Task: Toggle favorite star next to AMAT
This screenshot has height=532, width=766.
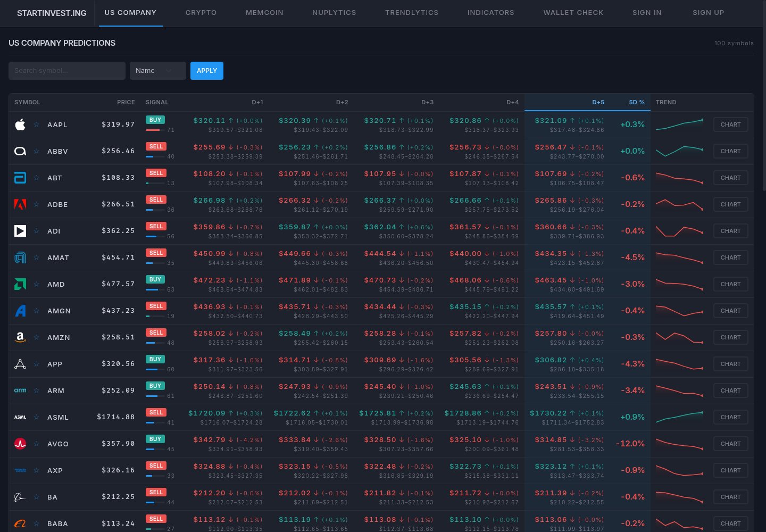Action: pos(37,257)
